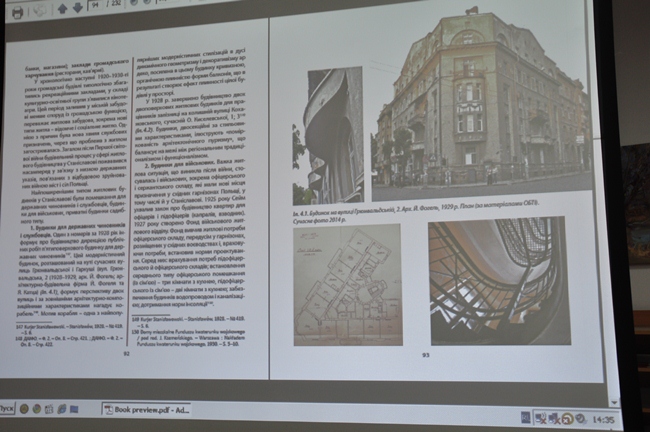The image size is (650, 432).
Task: Click the spiral staircase railing photo
Action: click(499, 281)
